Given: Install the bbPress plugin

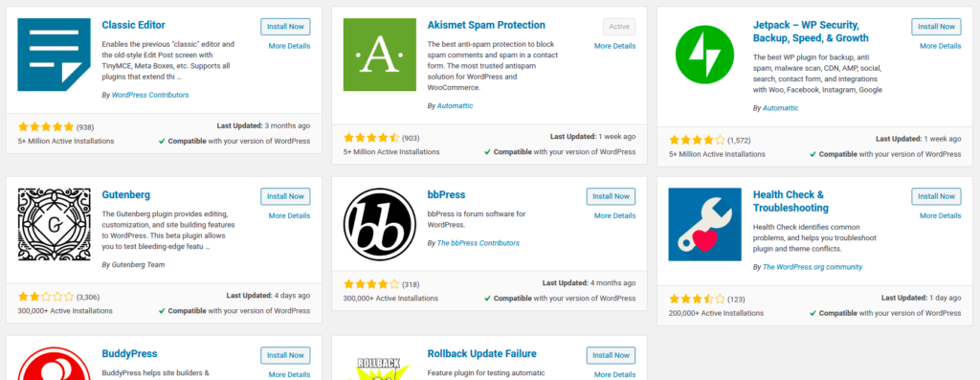Looking at the screenshot, I should pyautogui.click(x=612, y=196).
